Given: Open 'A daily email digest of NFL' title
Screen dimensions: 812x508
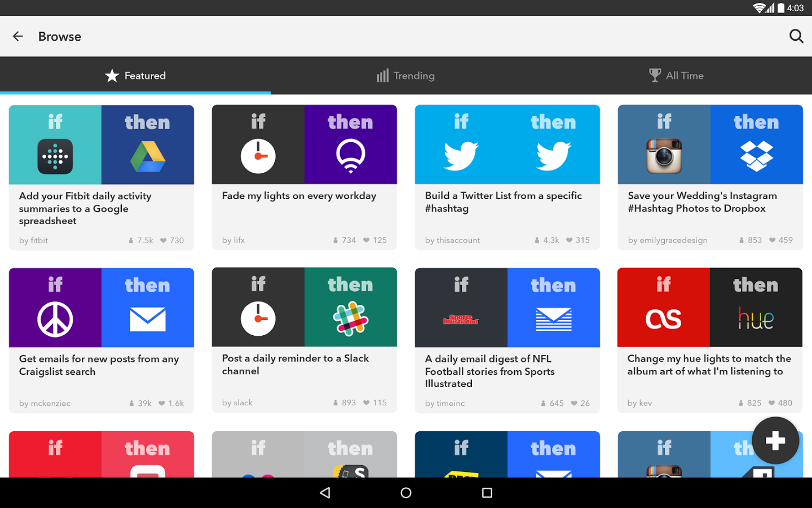Looking at the screenshot, I should [x=490, y=371].
